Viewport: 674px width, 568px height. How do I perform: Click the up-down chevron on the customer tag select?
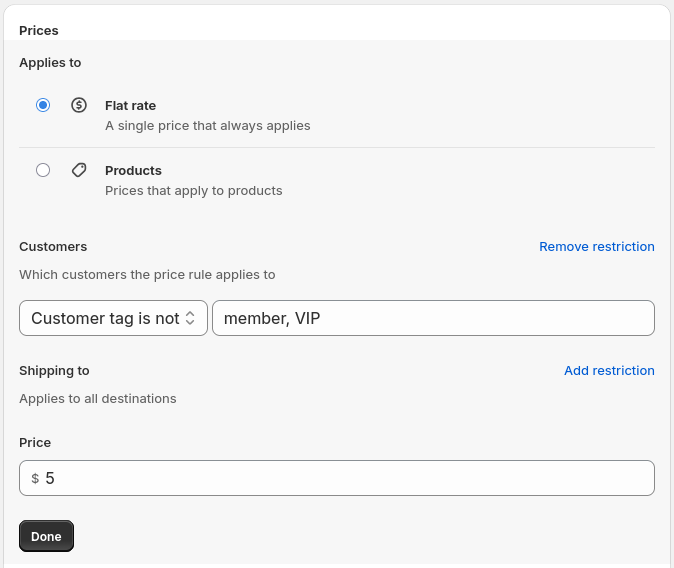[192, 318]
